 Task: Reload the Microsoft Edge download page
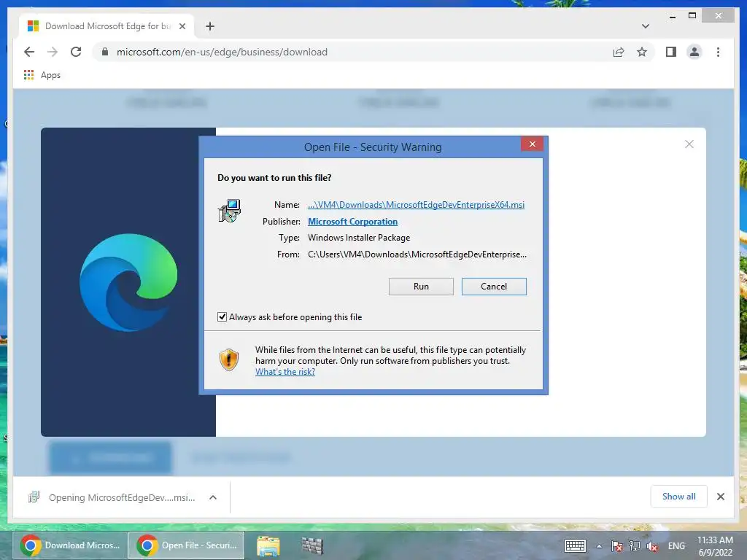point(76,52)
